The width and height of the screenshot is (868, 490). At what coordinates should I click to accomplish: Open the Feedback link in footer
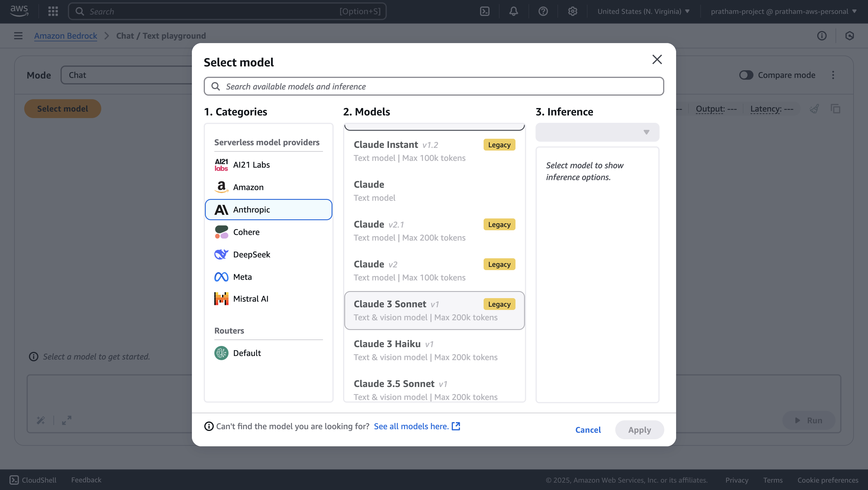(86, 480)
